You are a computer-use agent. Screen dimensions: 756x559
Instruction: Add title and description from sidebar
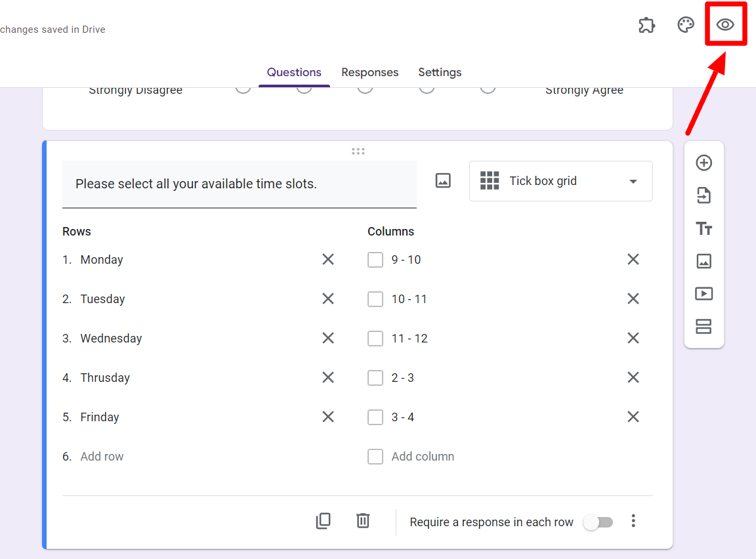coord(703,228)
